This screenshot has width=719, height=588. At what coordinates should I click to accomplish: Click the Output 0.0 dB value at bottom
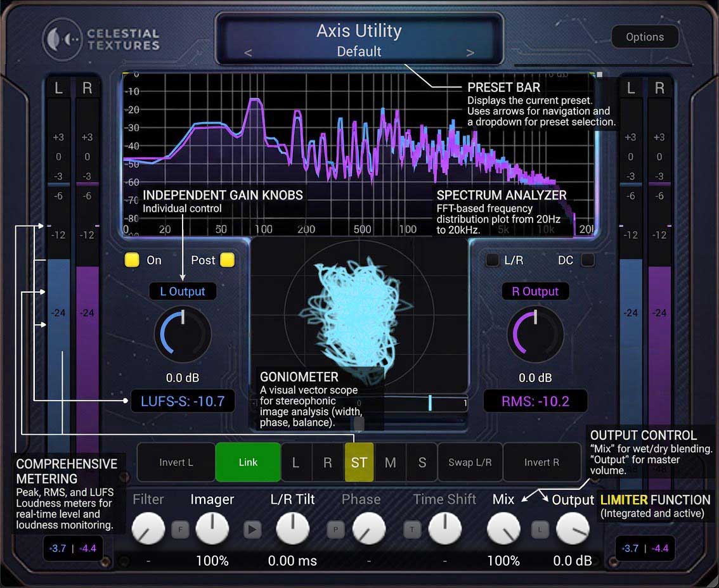coord(573,561)
